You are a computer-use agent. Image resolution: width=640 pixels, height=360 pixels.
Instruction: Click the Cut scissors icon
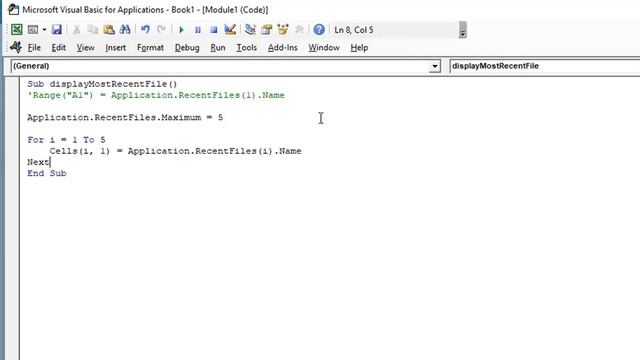click(x=76, y=30)
